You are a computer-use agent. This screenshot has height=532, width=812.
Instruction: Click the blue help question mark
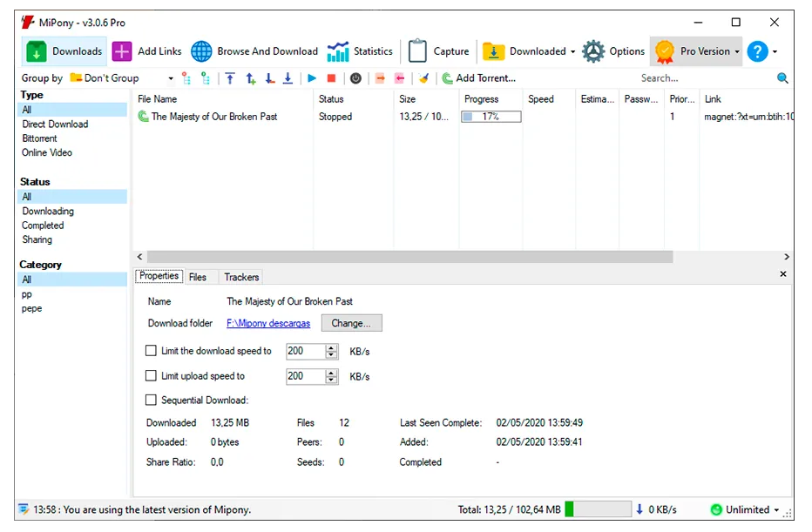pos(757,51)
